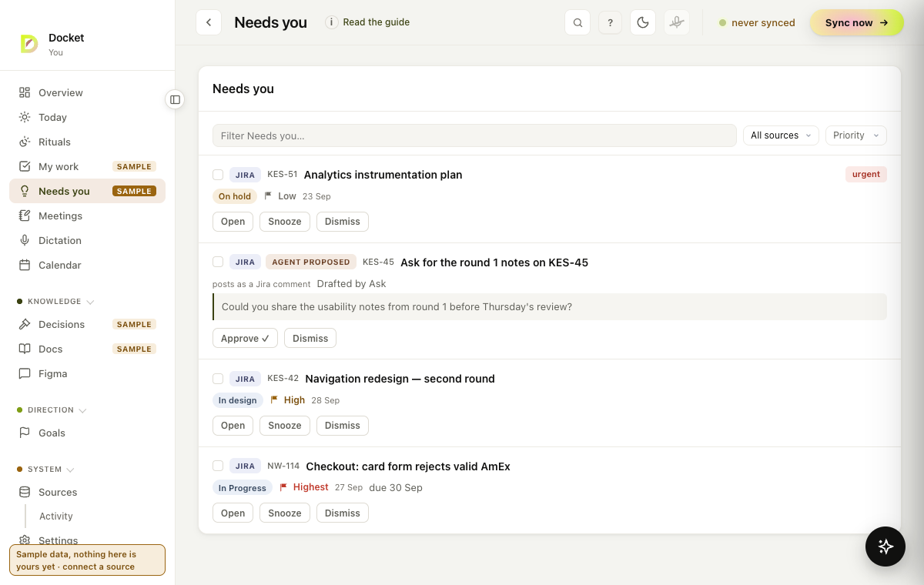Select Needs you lightbulb item
The width and height of the screenshot is (924, 585).
[x=87, y=191]
